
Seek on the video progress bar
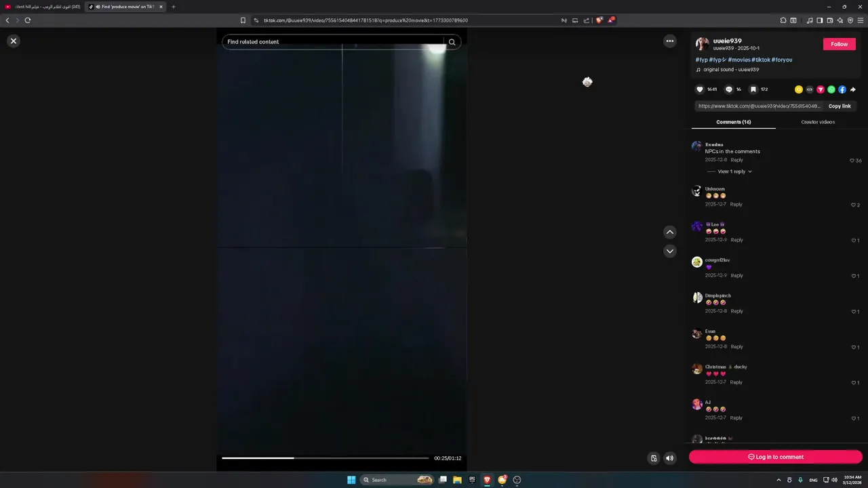coord(325,458)
